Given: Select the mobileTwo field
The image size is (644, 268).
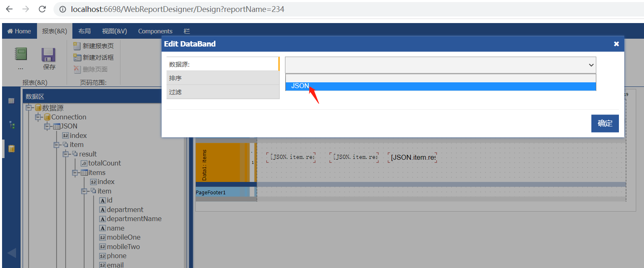Looking at the screenshot, I should [x=123, y=247].
